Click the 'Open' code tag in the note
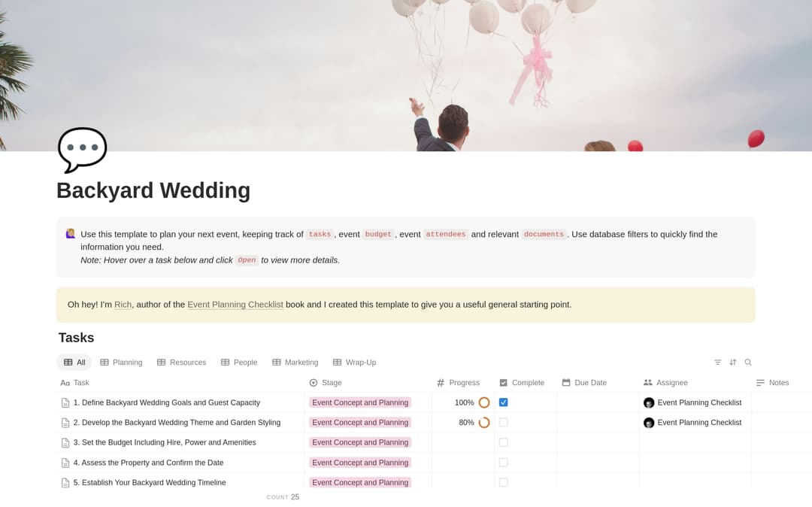This screenshot has width=812, height=507. pyautogui.click(x=247, y=260)
